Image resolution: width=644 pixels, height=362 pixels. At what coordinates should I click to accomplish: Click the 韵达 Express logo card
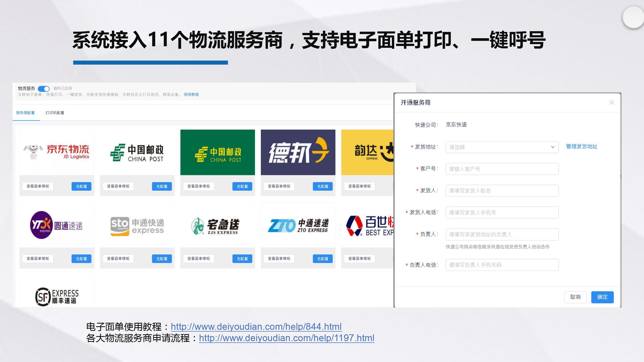tap(368, 152)
